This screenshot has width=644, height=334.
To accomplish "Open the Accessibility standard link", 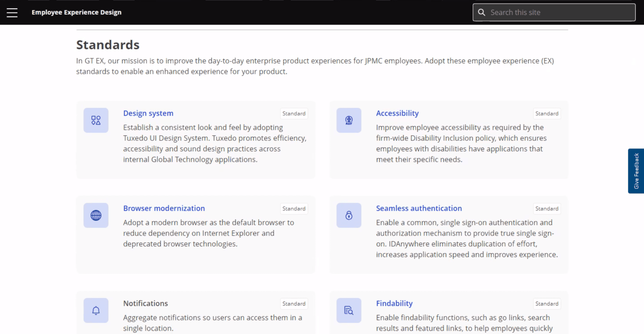I will pyautogui.click(x=397, y=113).
